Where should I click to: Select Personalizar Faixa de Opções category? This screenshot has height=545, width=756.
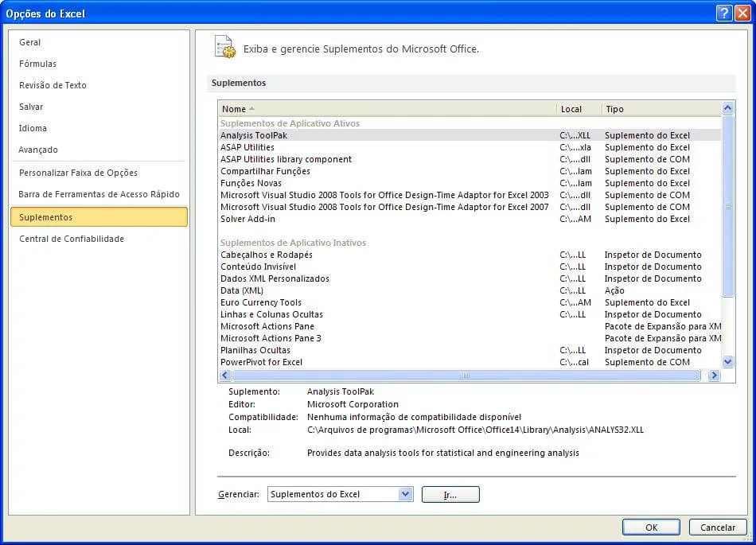(78, 173)
